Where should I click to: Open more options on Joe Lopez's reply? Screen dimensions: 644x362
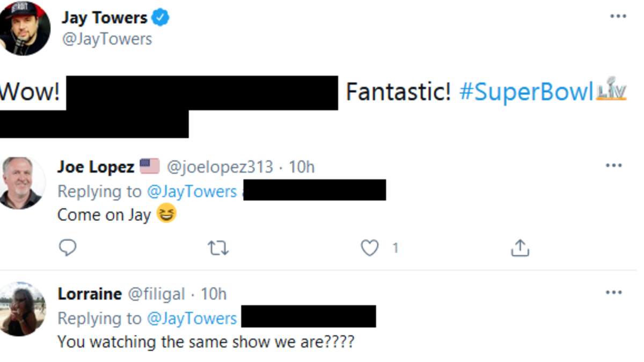coord(613,166)
